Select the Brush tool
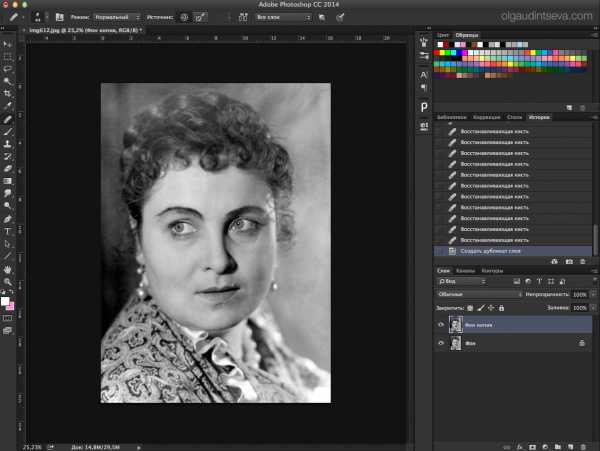Screen dimensions: 600x451 [x=7, y=132]
